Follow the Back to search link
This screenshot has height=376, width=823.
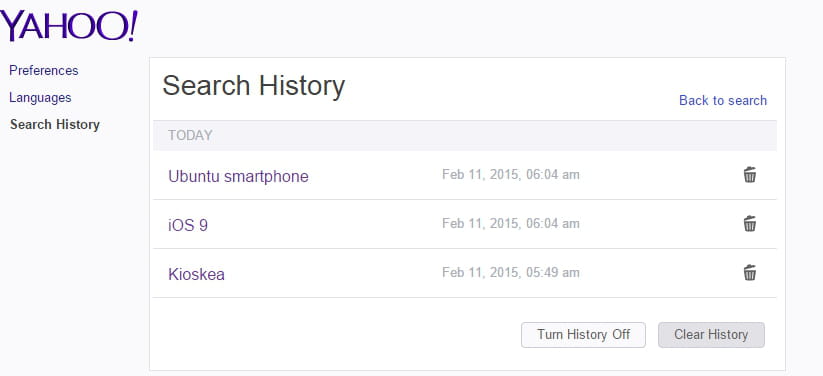(723, 100)
